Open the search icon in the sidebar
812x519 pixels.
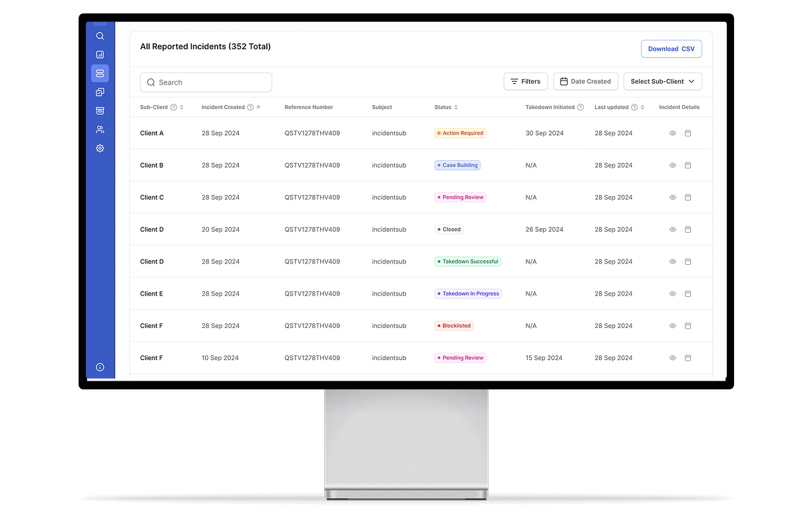pos(100,35)
